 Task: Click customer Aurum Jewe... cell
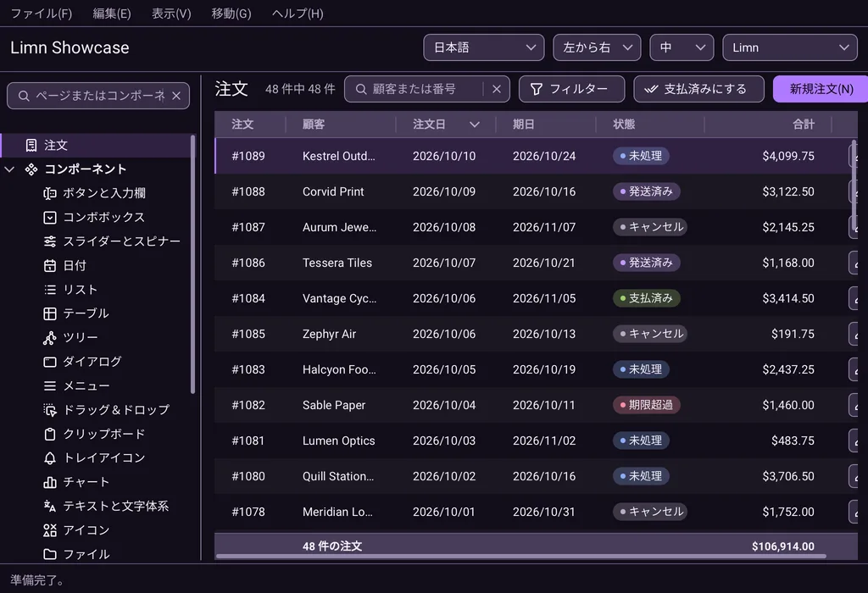pos(339,227)
